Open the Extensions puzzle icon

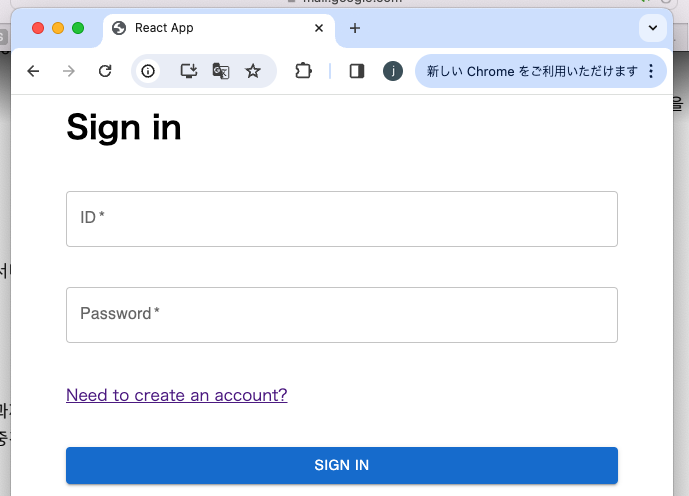coord(303,71)
